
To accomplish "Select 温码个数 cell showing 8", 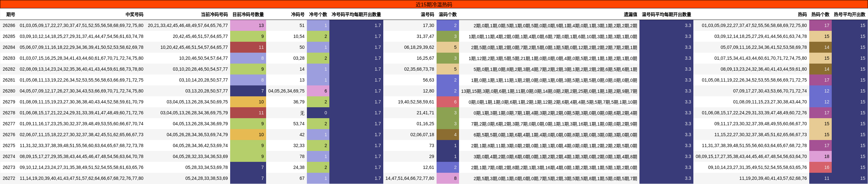I will [x=447, y=178].
